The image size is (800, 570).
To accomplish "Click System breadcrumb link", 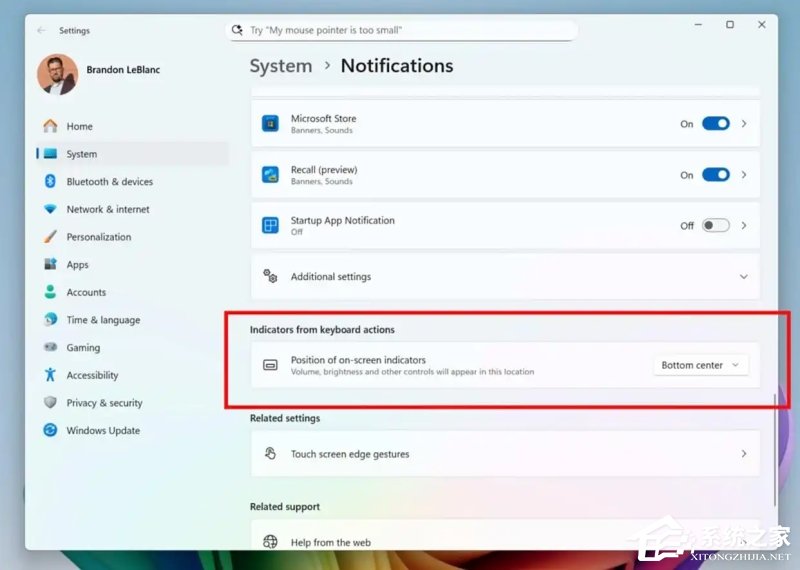I will point(281,66).
